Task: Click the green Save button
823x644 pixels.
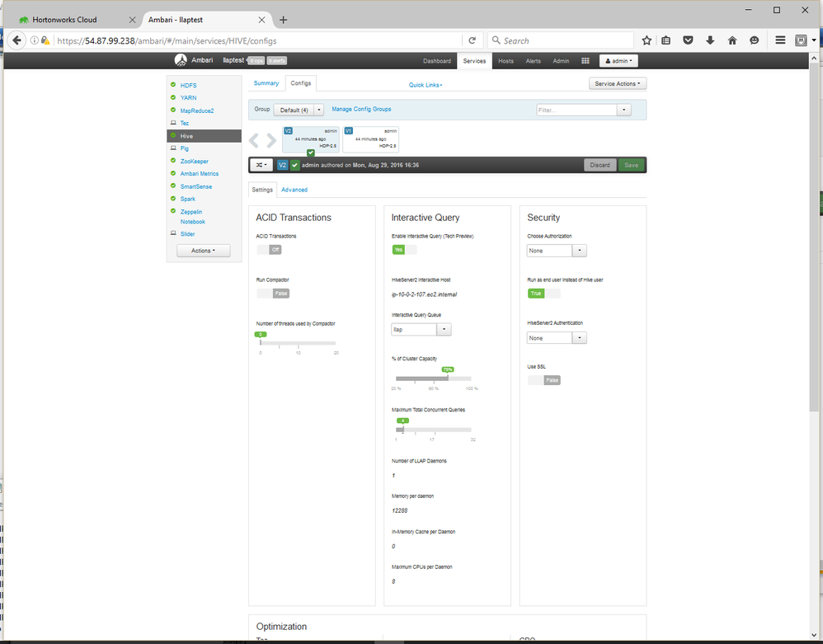Action: click(631, 165)
